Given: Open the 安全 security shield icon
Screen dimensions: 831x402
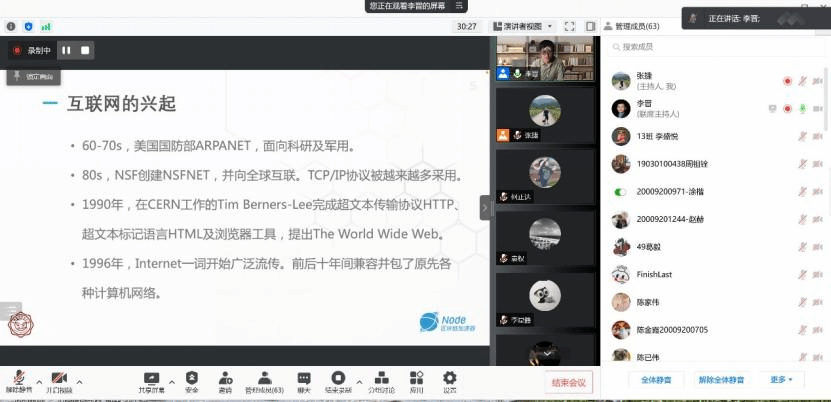Looking at the screenshot, I should pos(191,378).
